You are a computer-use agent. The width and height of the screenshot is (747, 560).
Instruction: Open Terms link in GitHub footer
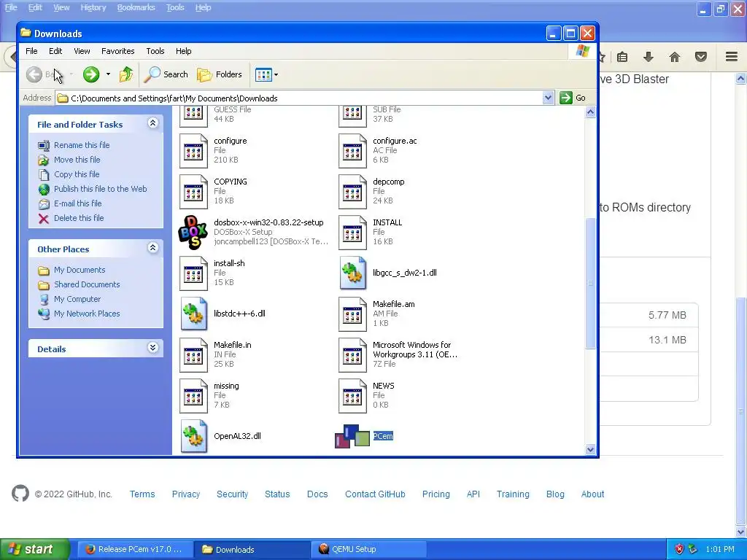pos(142,494)
